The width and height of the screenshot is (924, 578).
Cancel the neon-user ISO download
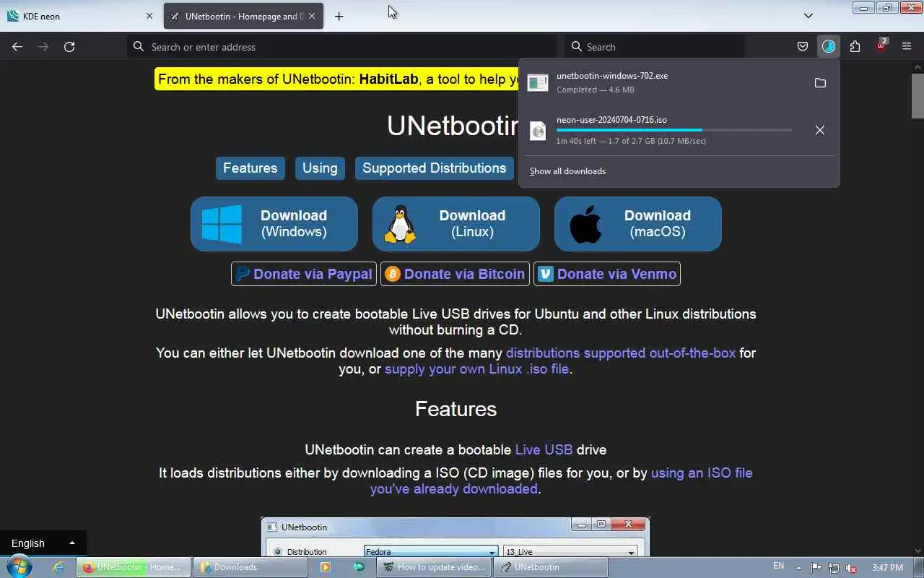click(x=820, y=130)
